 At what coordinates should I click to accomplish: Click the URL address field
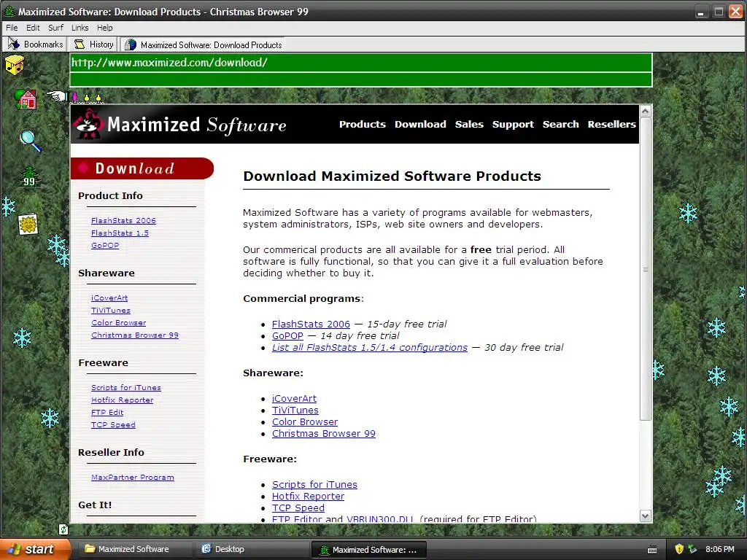point(360,63)
